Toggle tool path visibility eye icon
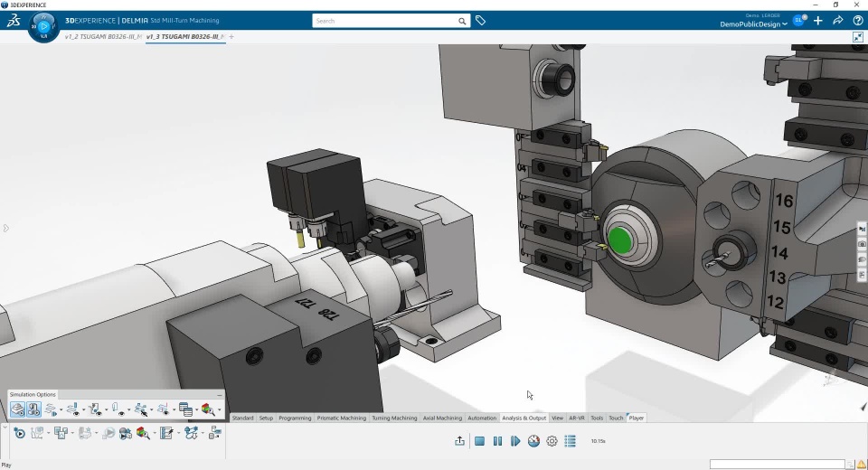Screen dimensions: 868x470 73,409
